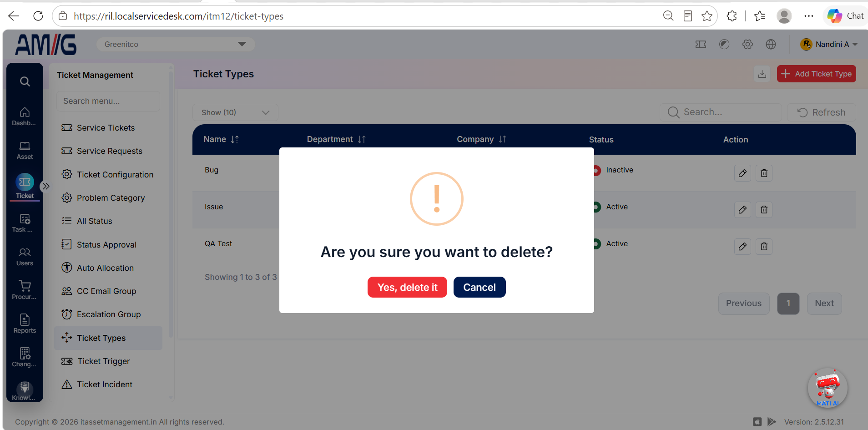Open the Asset sidebar icon
This screenshot has width=868, height=430.
coord(25,150)
